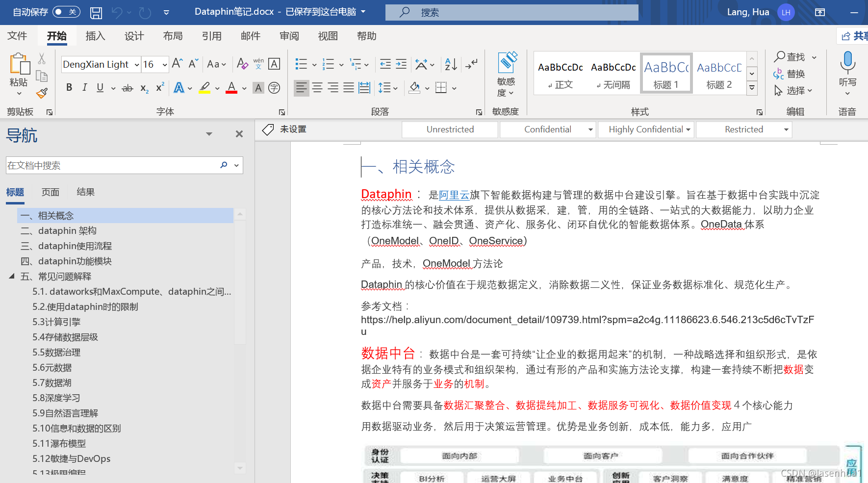The height and width of the screenshot is (483, 868).
Task: Click the Clear Formatting icon
Action: 242,64
